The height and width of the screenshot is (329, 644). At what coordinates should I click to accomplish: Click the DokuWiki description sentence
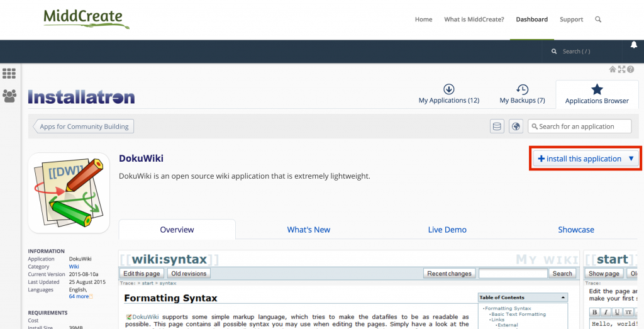tap(245, 176)
